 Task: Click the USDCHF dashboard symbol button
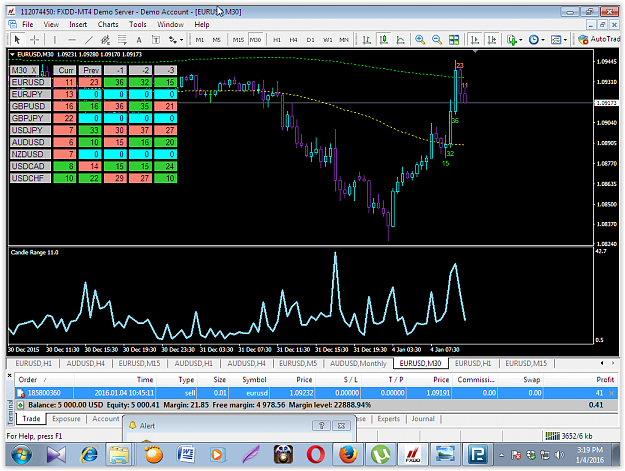pos(30,178)
